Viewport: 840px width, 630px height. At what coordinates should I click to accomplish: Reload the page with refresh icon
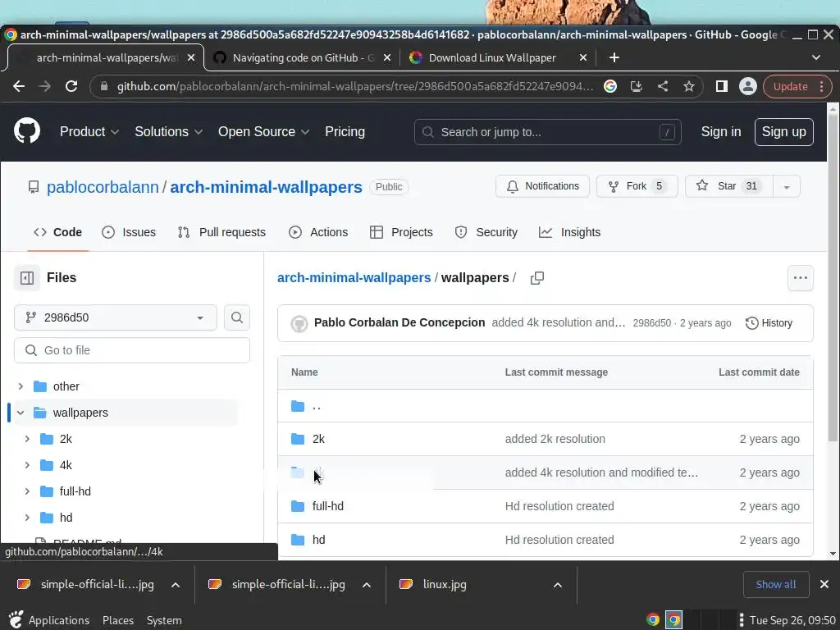coord(71,86)
